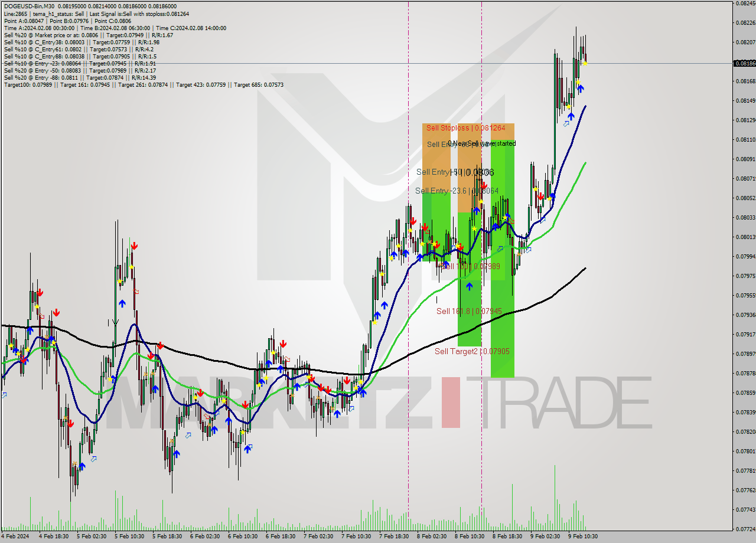Viewport: 756px width, 543px height.
Task: Click the 0.08168 price axis label
Action: 745,81
